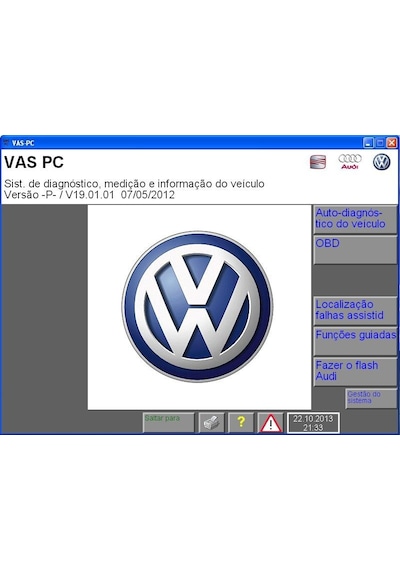The width and height of the screenshot is (400, 570).
Task: Open Gestão do sistema
Action: click(371, 398)
